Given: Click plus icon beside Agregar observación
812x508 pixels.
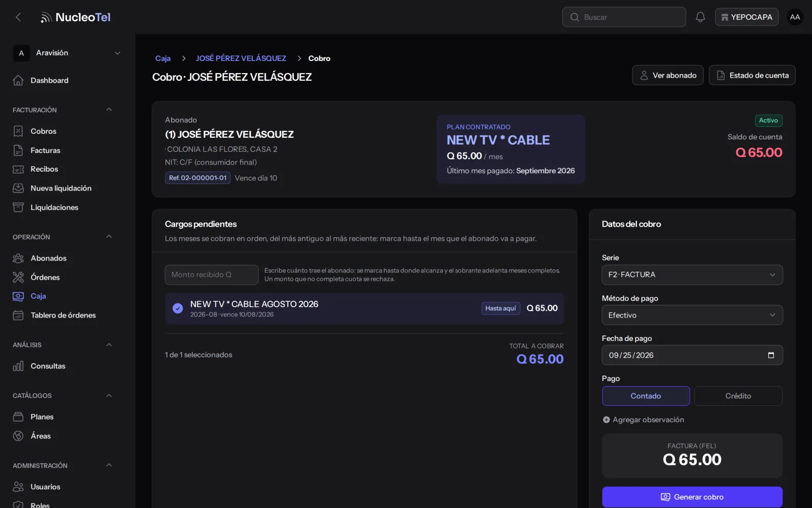Looking at the screenshot, I should (x=606, y=420).
